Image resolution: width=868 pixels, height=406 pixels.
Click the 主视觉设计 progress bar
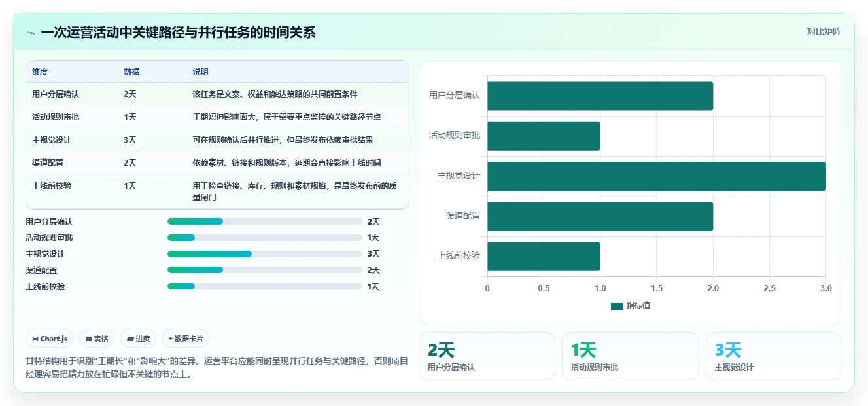tap(265, 254)
